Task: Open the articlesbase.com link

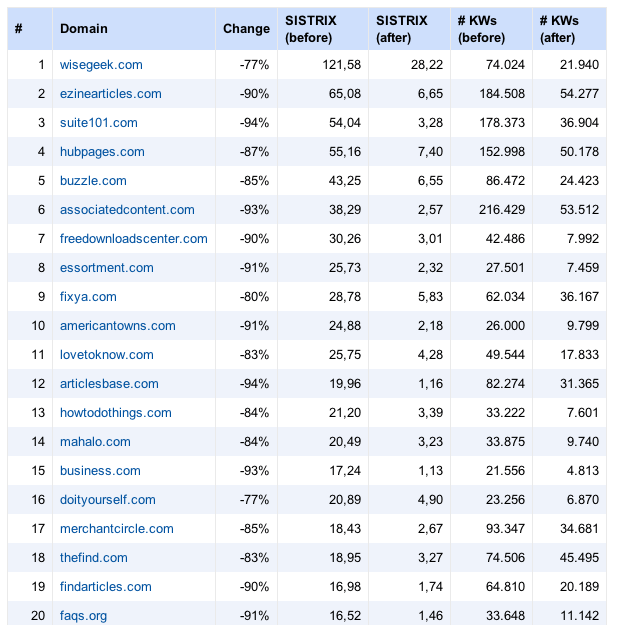Action: (109, 384)
